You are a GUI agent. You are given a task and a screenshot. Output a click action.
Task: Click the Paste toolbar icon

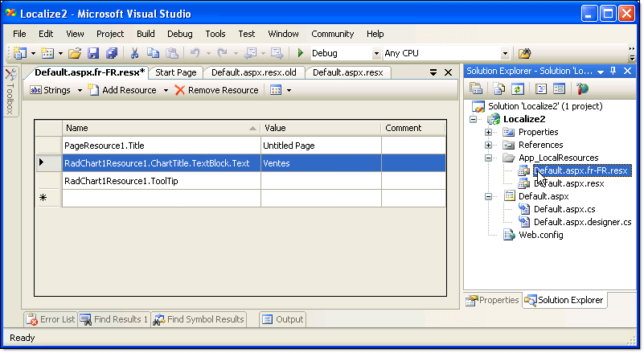pos(172,53)
